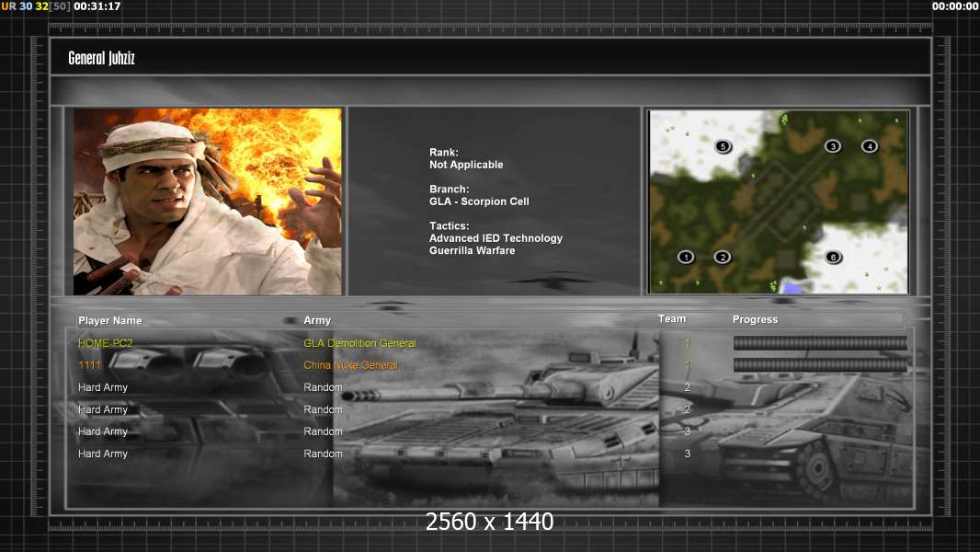Select the "GLA - Scorpion Cell" text
The height and width of the screenshot is (552, 980).
(479, 201)
